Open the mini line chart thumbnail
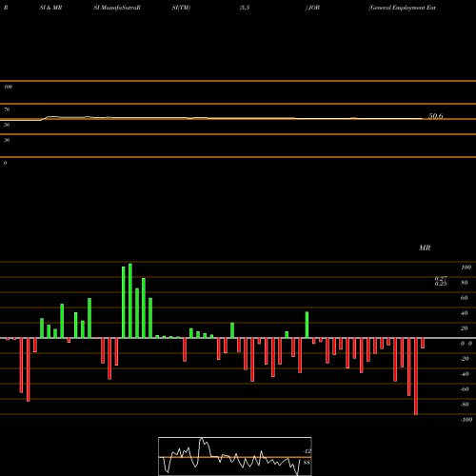Image resolution: width=476 pixels, height=476 pixels. 235,456
